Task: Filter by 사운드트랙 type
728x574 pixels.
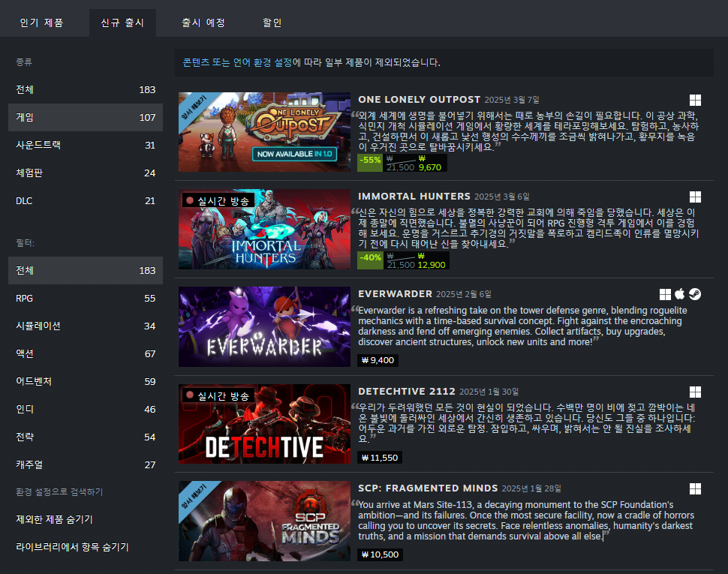Action: 86,146
